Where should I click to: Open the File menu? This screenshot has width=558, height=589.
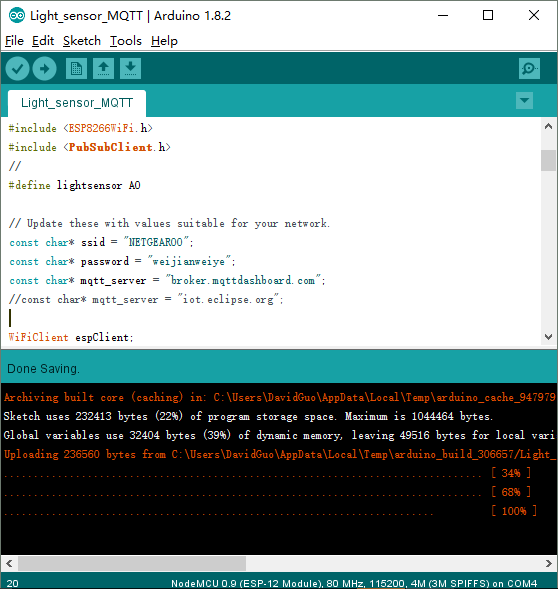click(14, 41)
